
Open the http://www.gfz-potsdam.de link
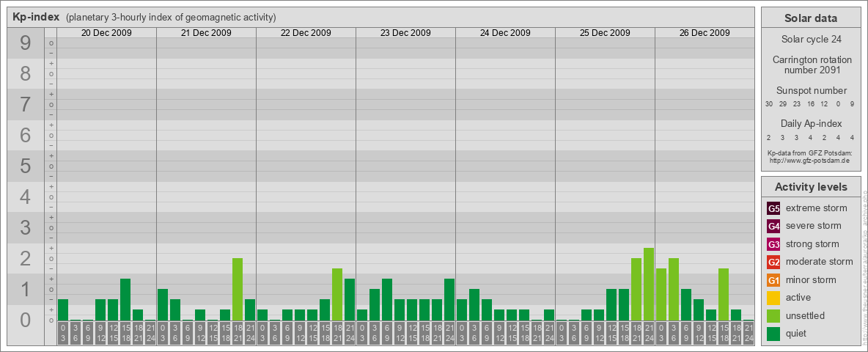pos(809,160)
